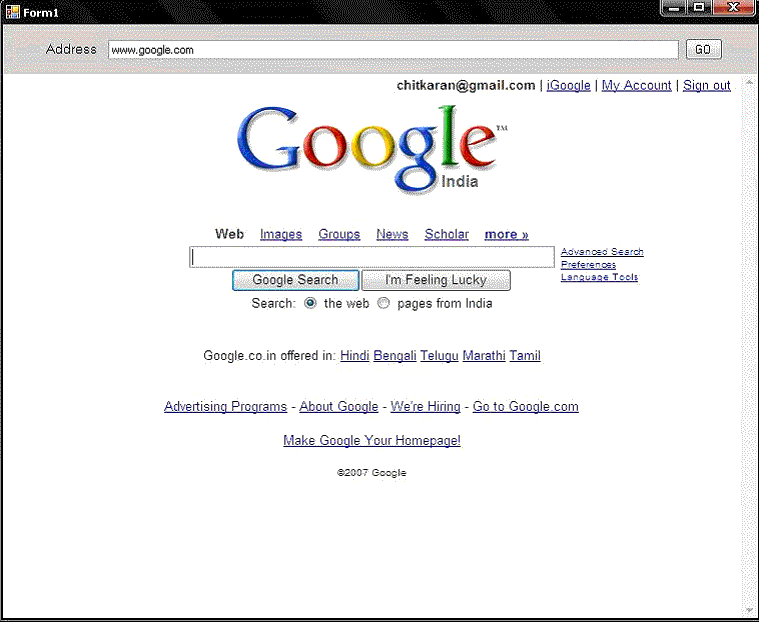
Task: Click the scrollbar down arrow
Action: coord(749,610)
